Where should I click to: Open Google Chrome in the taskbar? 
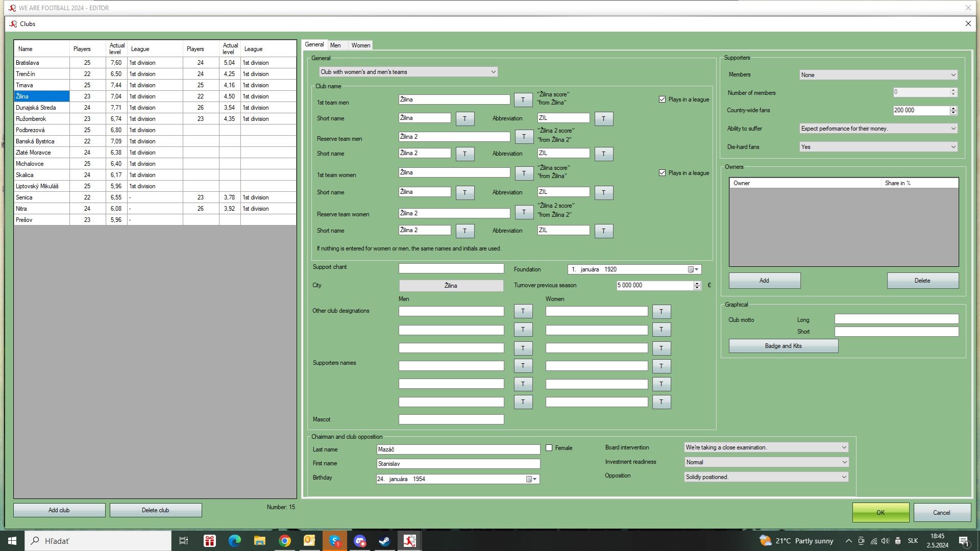285,541
